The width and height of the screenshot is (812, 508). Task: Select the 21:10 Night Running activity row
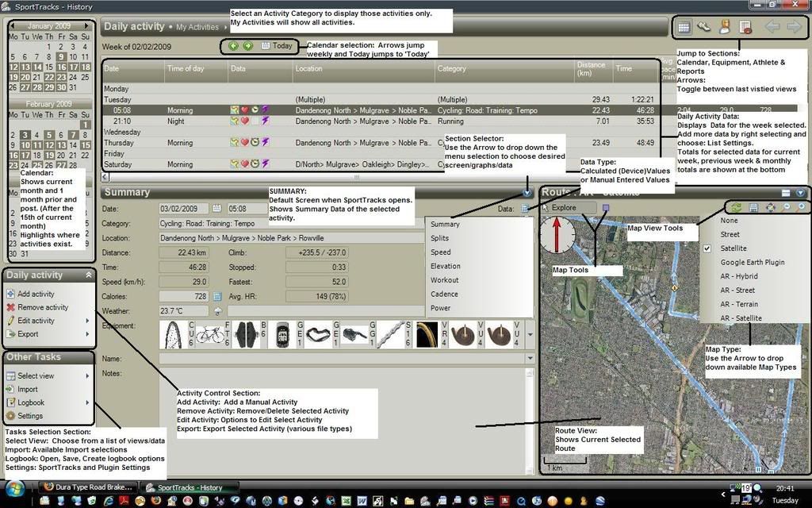tap(381, 121)
